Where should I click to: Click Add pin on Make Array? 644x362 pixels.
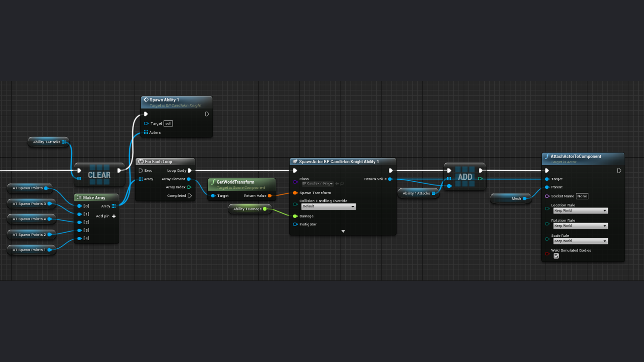coord(106,216)
